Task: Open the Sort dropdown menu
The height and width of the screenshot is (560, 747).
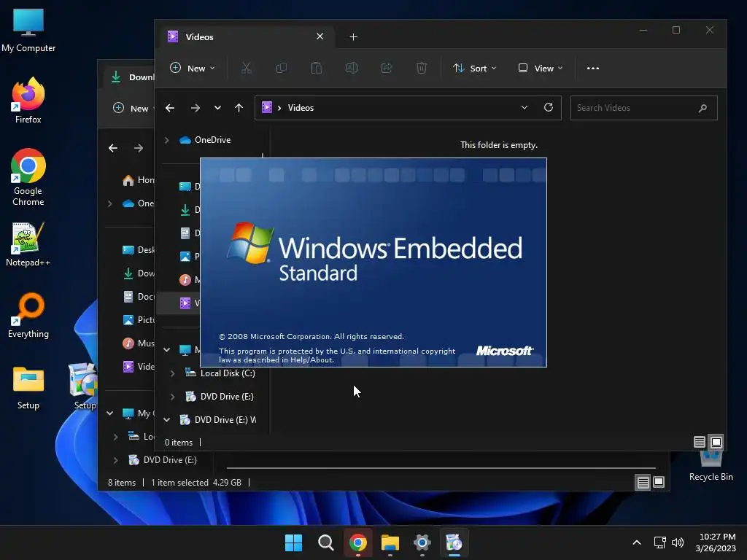Action: (474, 68)
